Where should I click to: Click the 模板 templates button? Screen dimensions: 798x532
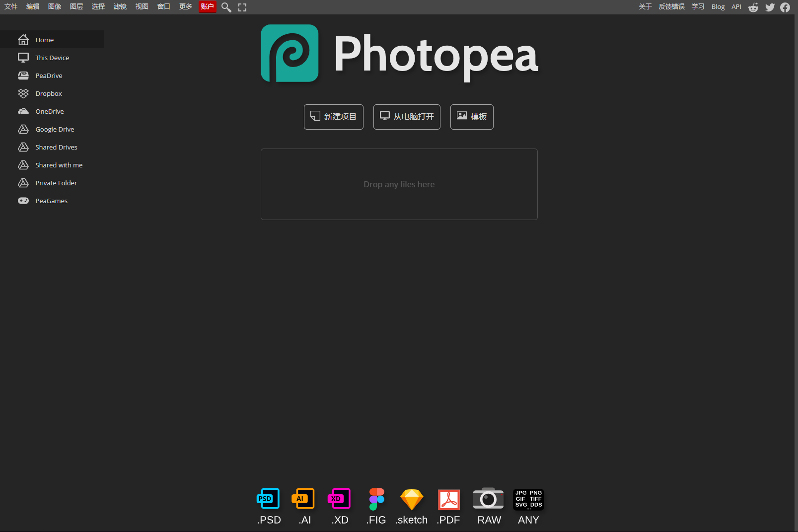pos(472,117)
